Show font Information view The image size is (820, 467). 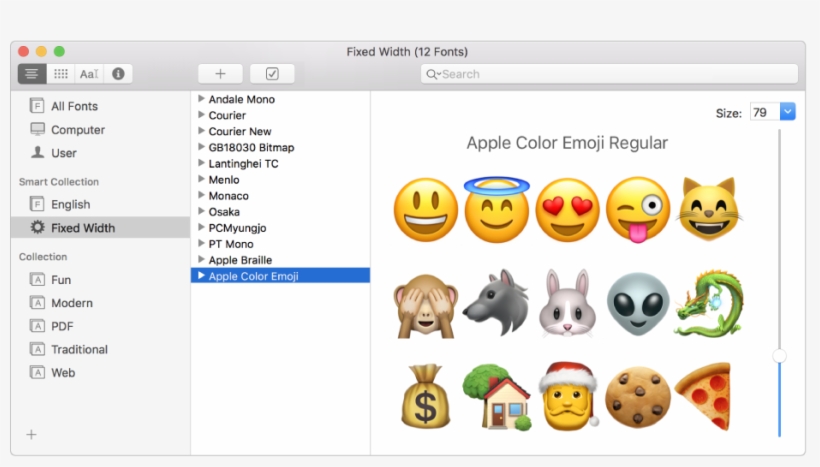(x=118, y=74)
